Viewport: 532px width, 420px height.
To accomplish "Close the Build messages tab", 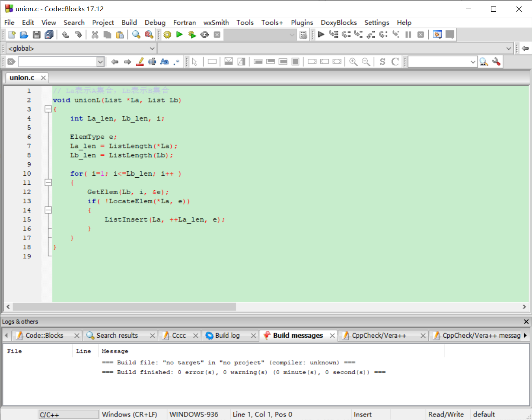I will tap(332, 335).
